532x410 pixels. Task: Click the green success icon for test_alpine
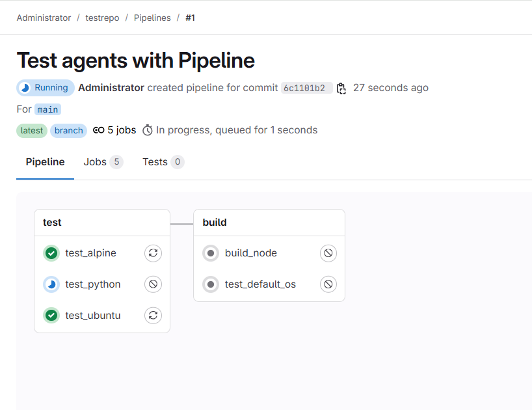(51, 253)
